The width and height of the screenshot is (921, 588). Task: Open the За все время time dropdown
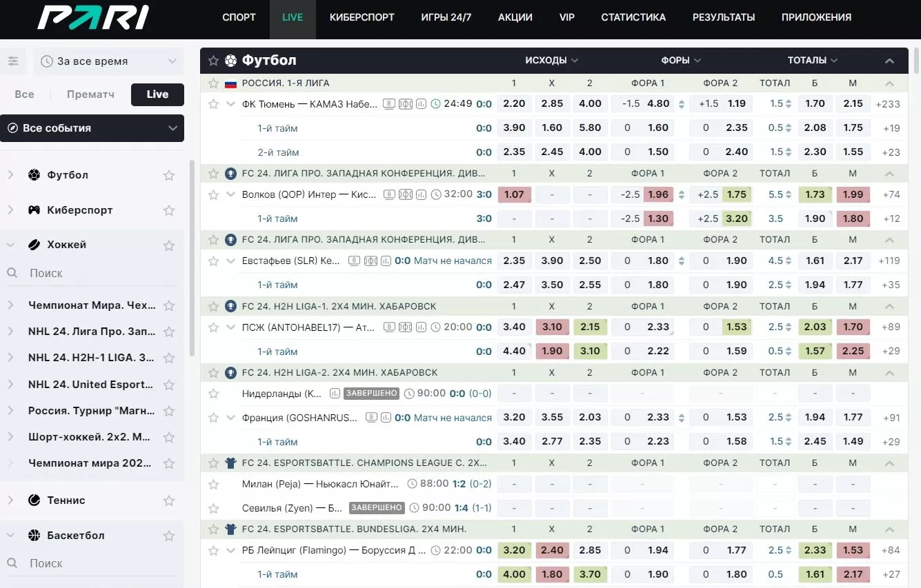click(108, 61)
